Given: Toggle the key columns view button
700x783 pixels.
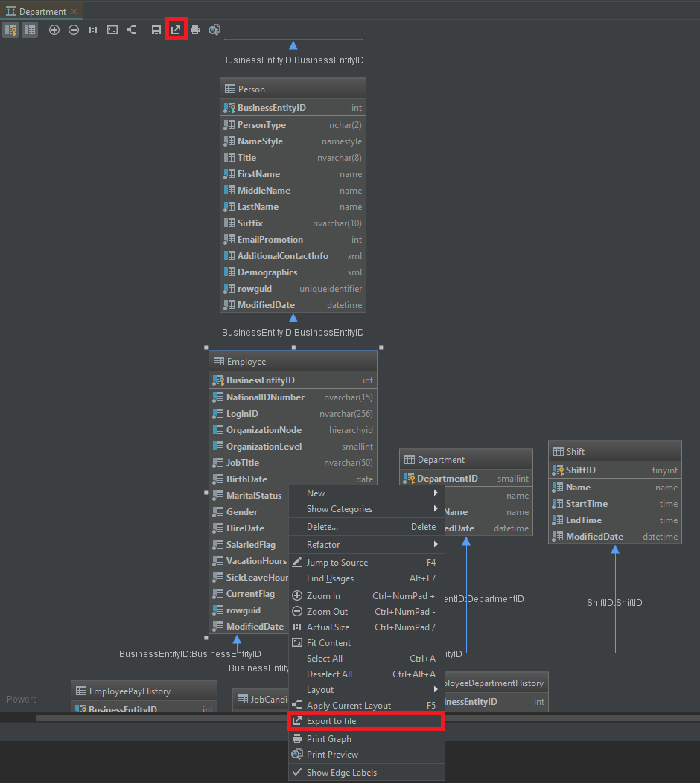Looking at the screenshot, I should [11, 30].
